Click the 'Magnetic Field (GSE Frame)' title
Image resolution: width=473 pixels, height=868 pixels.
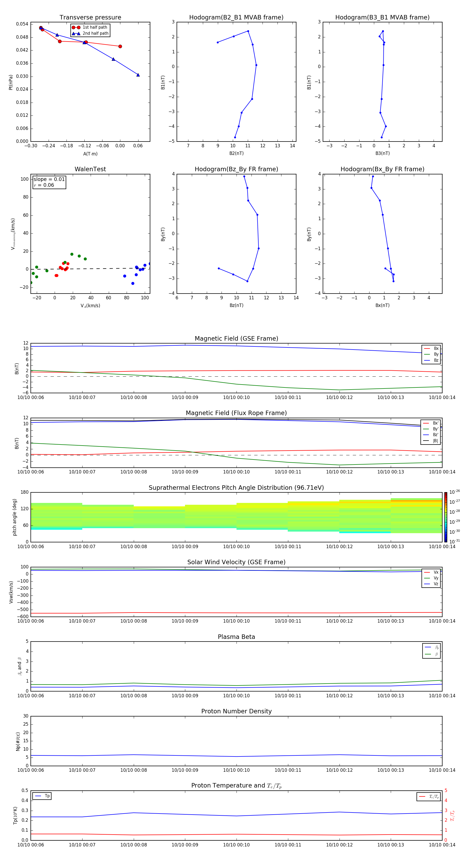(x=236, y=339)
